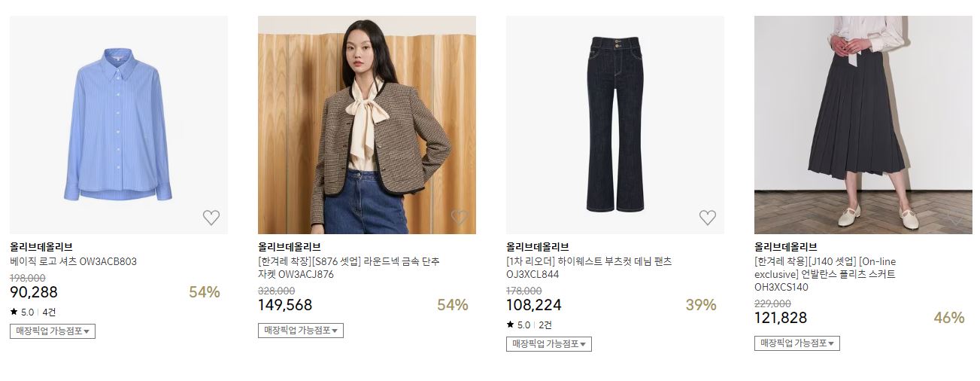The height and width of the screenshot is (381, 980).
Task: Open 하이웨스트 부츠컷 데님 팬츠 product title
Action: (589, 268)
